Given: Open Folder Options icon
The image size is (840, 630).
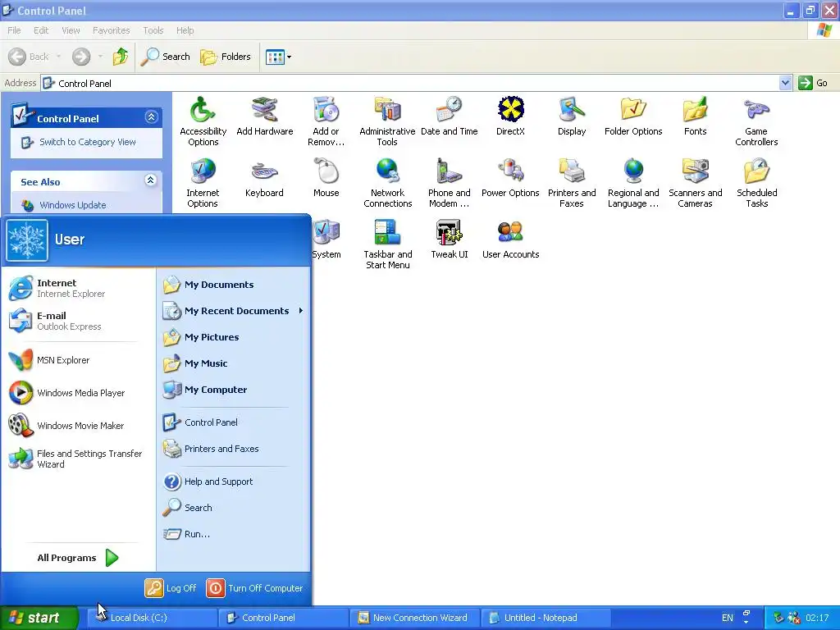Looking at the screenshot, I should (633, 116).
